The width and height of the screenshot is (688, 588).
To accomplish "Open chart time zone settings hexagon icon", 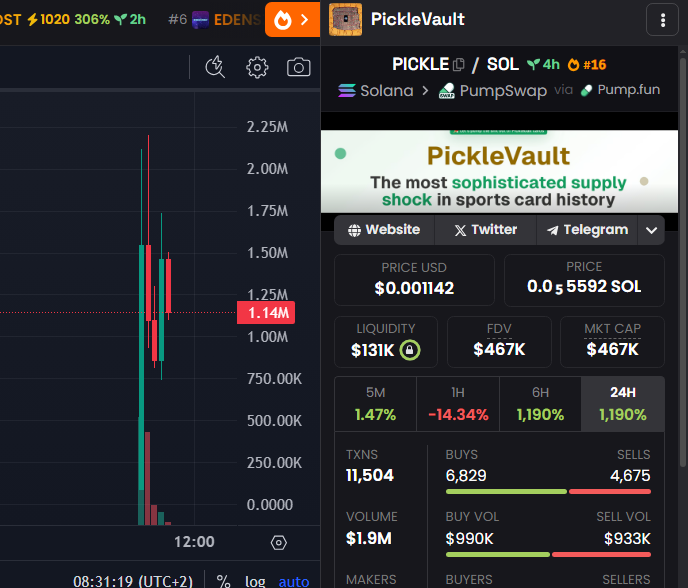I will 279,542.
